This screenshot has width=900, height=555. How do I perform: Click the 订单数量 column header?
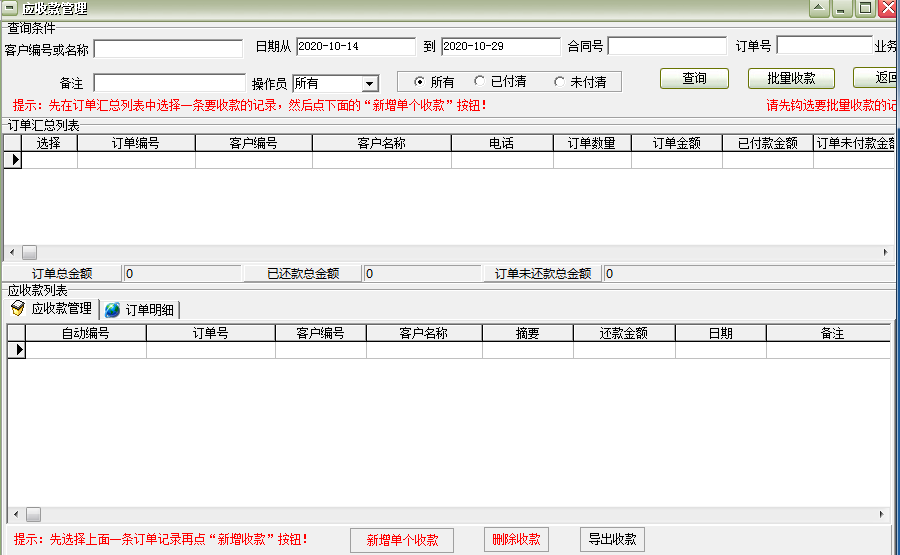click(x=592, y=143)
